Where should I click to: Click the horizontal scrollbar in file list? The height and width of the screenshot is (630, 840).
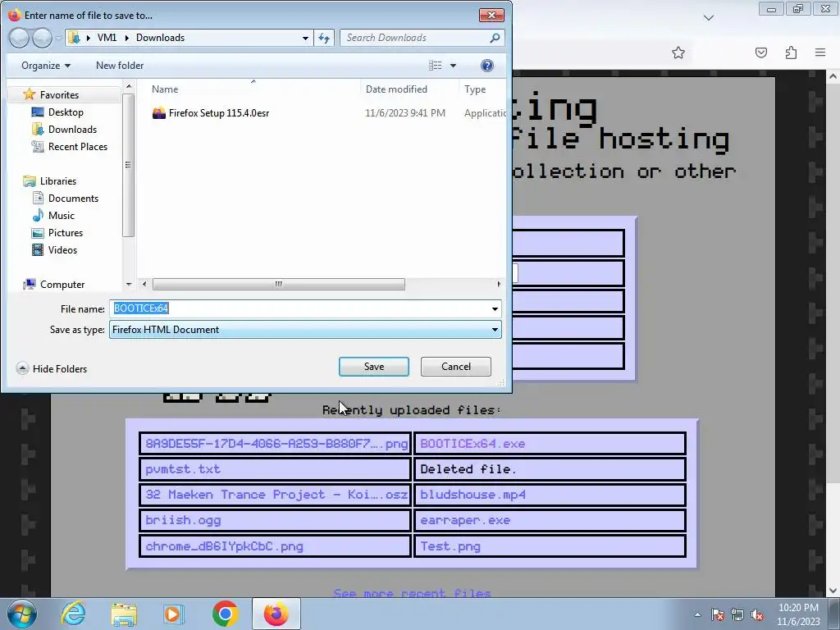pos(279,284)
